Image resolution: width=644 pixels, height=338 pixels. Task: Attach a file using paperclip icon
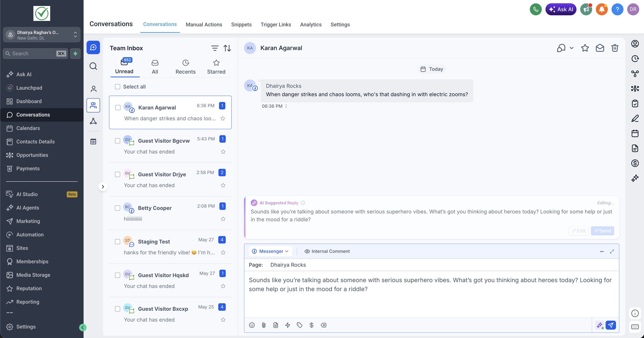[x=263, y=325]
